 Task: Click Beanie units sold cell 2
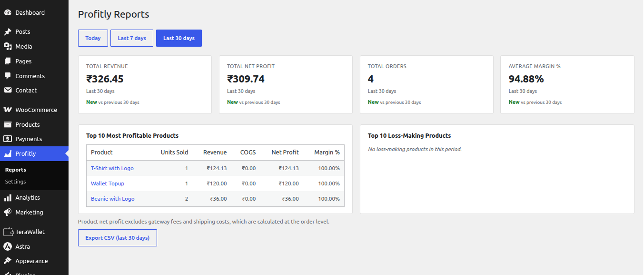point(187,199)
